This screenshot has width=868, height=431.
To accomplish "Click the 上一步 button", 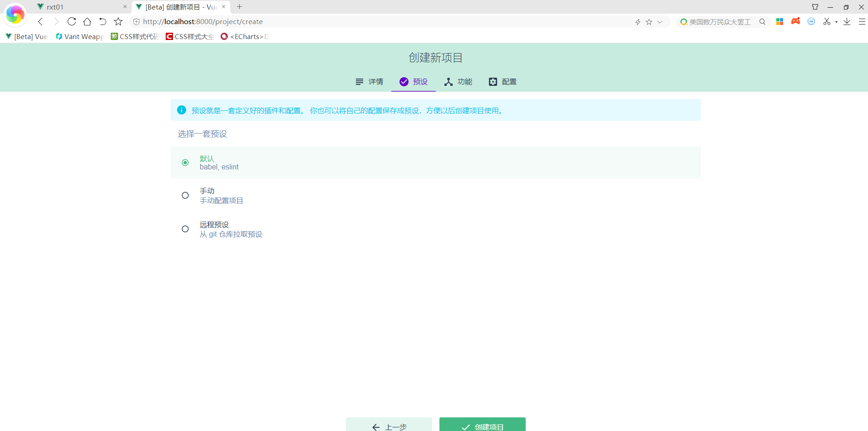I will (389, 426).
